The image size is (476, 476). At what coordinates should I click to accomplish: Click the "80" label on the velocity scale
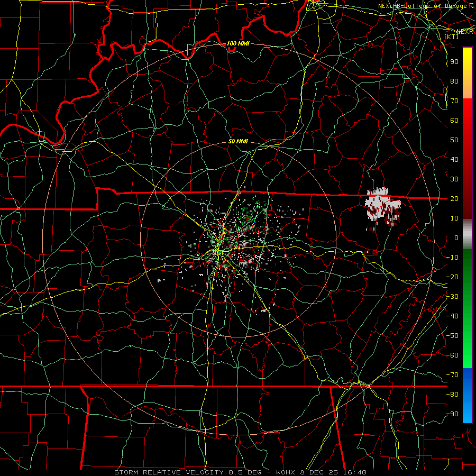(454, 81)
